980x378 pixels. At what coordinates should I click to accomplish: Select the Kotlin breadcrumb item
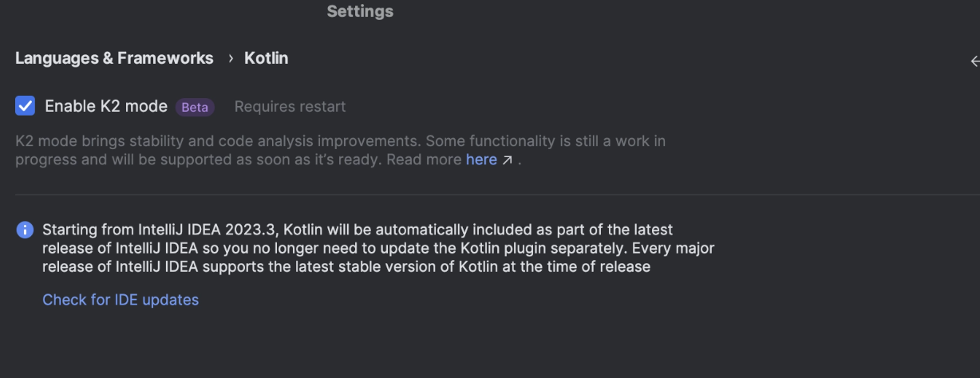pos(266,58)
